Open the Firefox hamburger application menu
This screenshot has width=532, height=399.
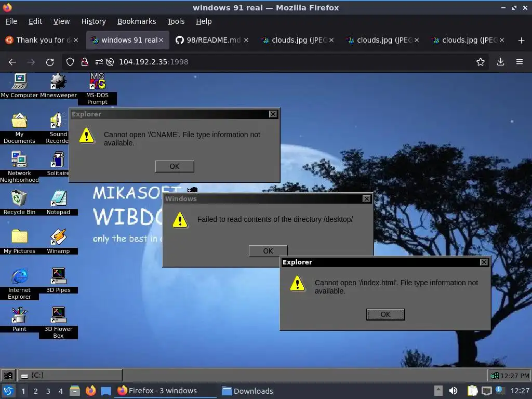pyautogui.click(x=520, y=62)
